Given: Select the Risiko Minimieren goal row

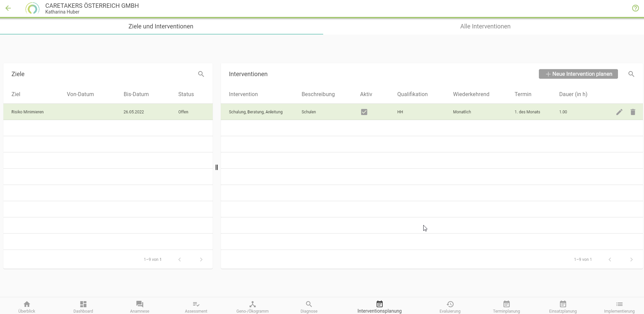Looking at the screenshot, I should tap(28, 112).
